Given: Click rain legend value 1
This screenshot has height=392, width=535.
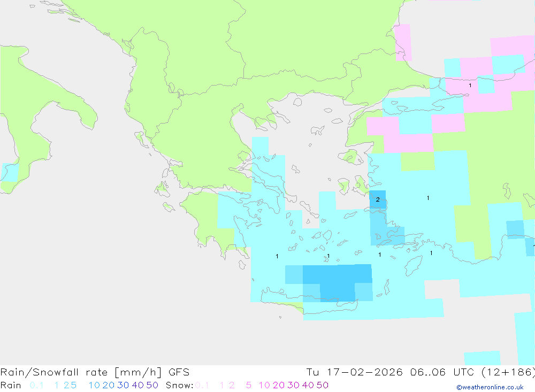Looking at the screenshot, I should [x=57, y=385].
